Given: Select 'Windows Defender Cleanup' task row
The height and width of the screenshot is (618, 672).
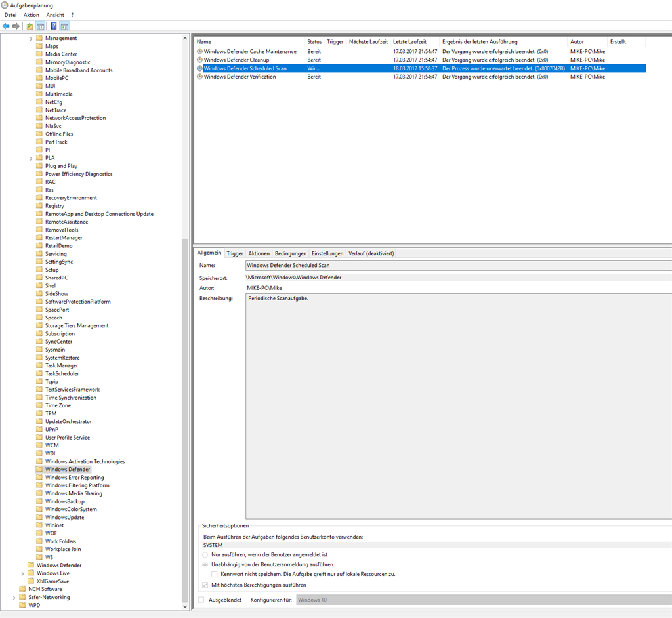Looking at the screenshot, I should pos(421,60).
